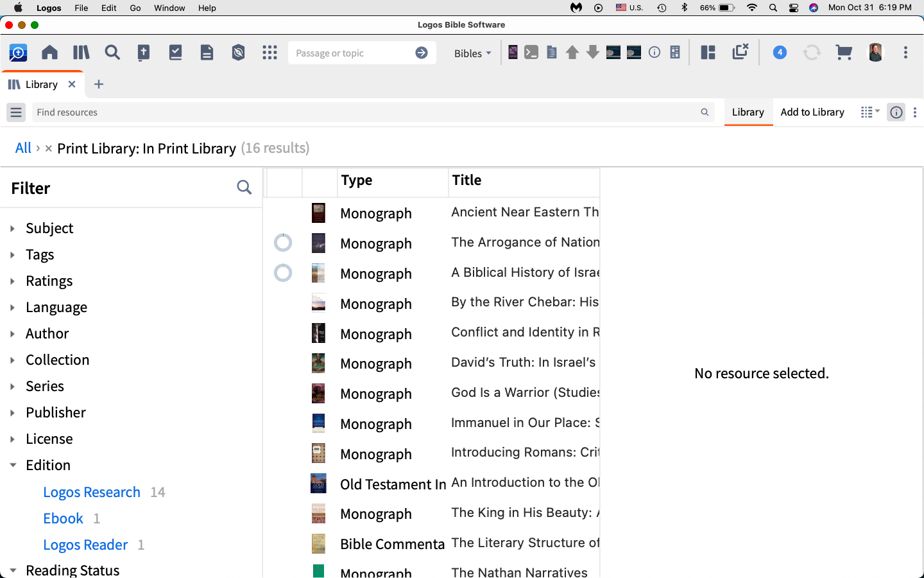The image size is (924, 578).
Task: Filter by Logos Research edition
Action: click(x=92, y=492)
